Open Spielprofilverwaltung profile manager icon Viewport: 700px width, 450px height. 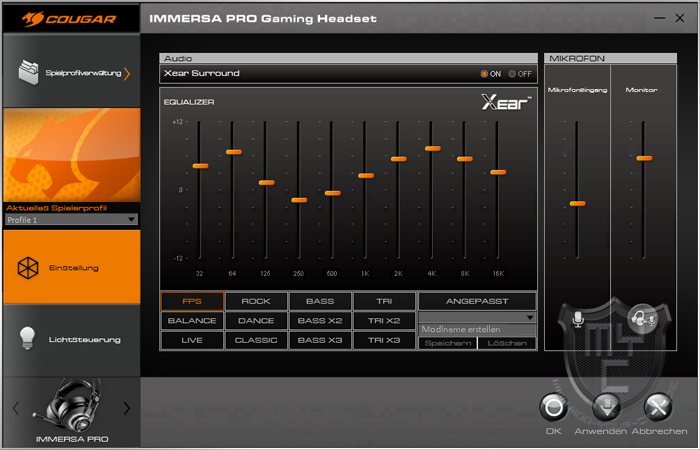click(28, 72)
